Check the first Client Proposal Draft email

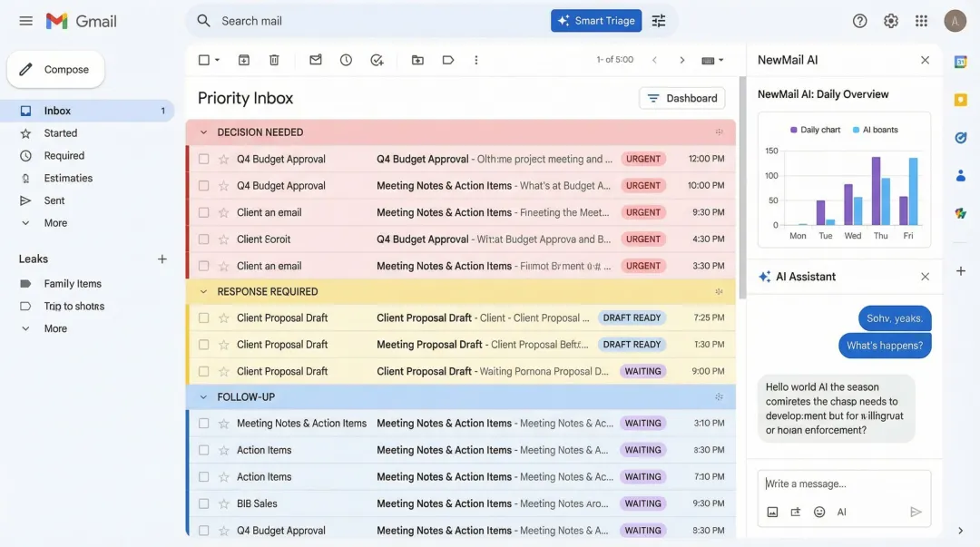click(x=203, y=317)
